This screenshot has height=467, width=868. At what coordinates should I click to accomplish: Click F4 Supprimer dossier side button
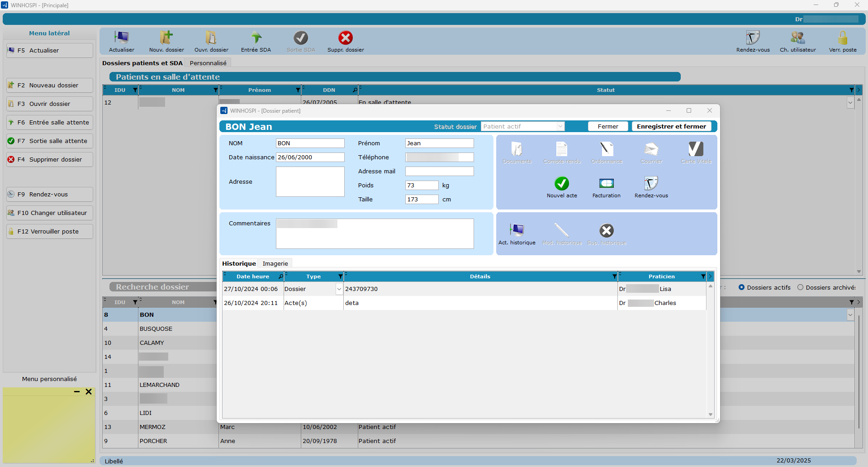50,159
